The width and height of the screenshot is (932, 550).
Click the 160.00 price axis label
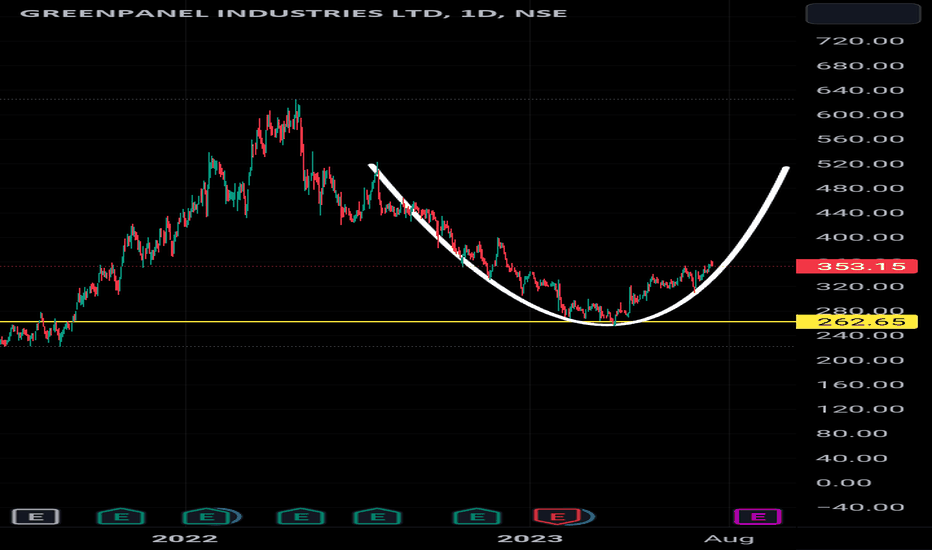(x=860, y=385)
